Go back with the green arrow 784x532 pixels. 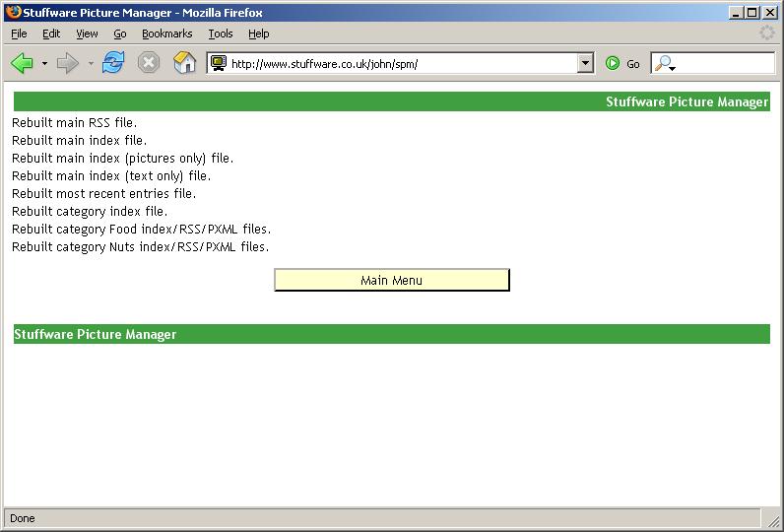point(22,63)
